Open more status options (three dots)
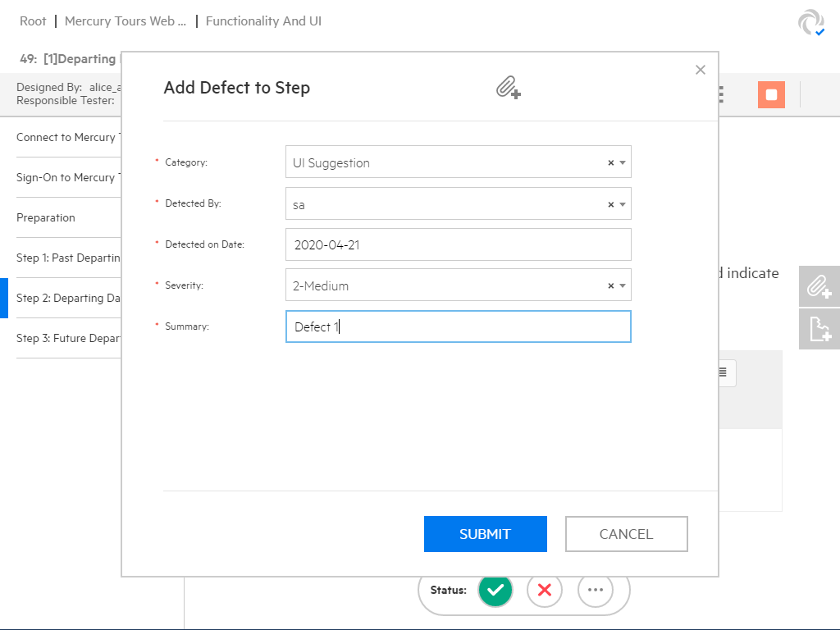Image resolution: width=840 pixels, height=630 pixels. [596, 590]
